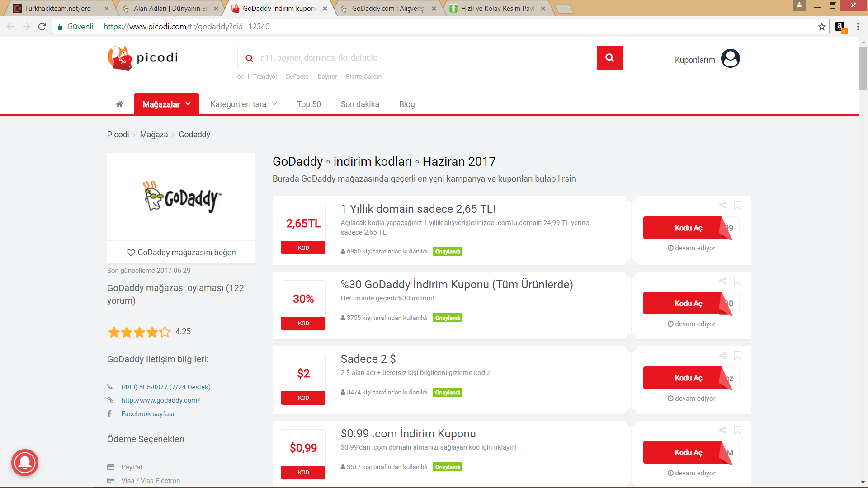Open the Kuponlarım user profile icon

coord(730,58)
